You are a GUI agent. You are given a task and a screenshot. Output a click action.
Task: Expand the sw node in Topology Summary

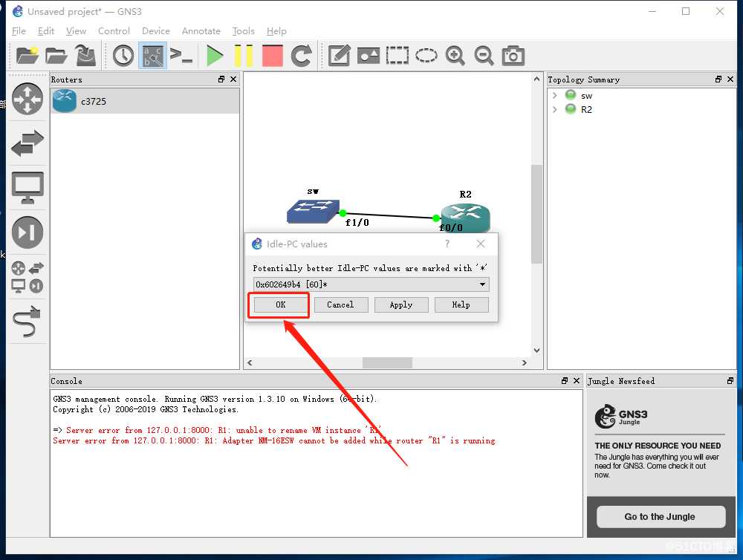(x=554, y=95)
